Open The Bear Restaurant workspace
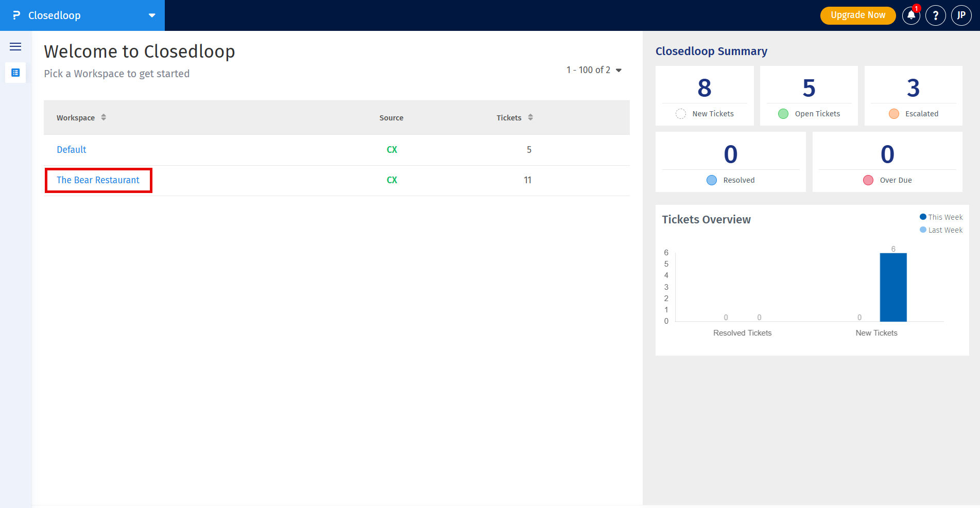This screenshot has width=980, height=508. 98,180
